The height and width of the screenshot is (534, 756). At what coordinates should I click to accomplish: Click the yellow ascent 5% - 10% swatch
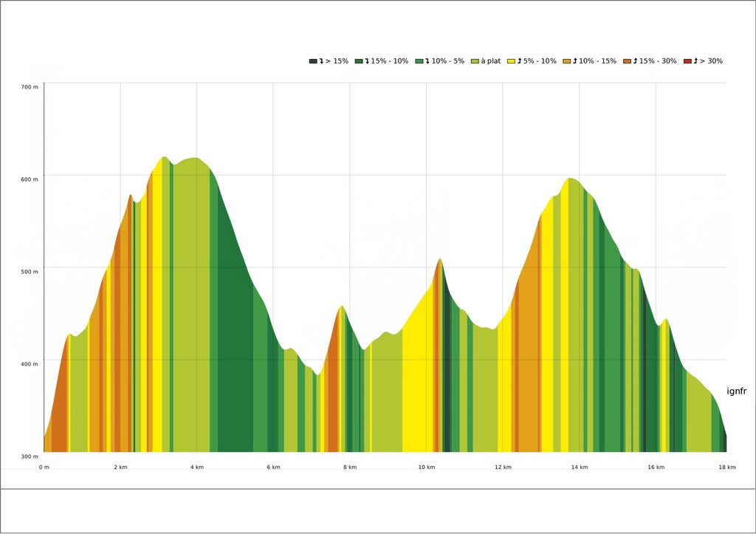point(512,61)
